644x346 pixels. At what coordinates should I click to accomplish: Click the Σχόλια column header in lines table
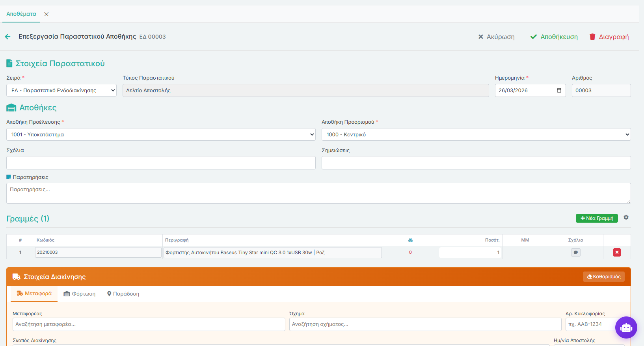click(575, 240)
